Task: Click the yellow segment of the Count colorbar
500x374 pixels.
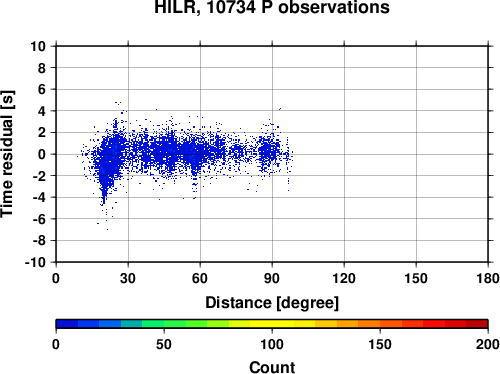Action: tap(272, 324)
